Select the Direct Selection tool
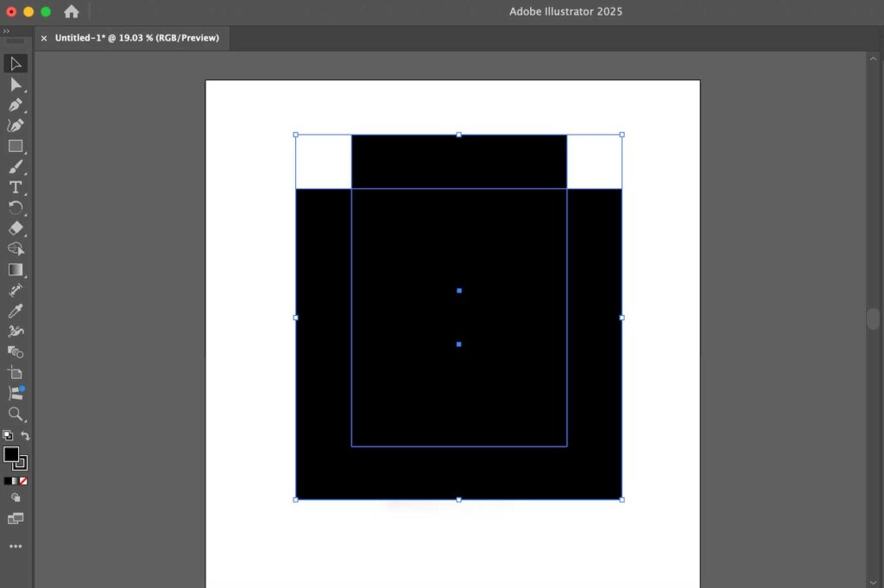The height and width of the screenshot is (588, 884). pos(16,85)
